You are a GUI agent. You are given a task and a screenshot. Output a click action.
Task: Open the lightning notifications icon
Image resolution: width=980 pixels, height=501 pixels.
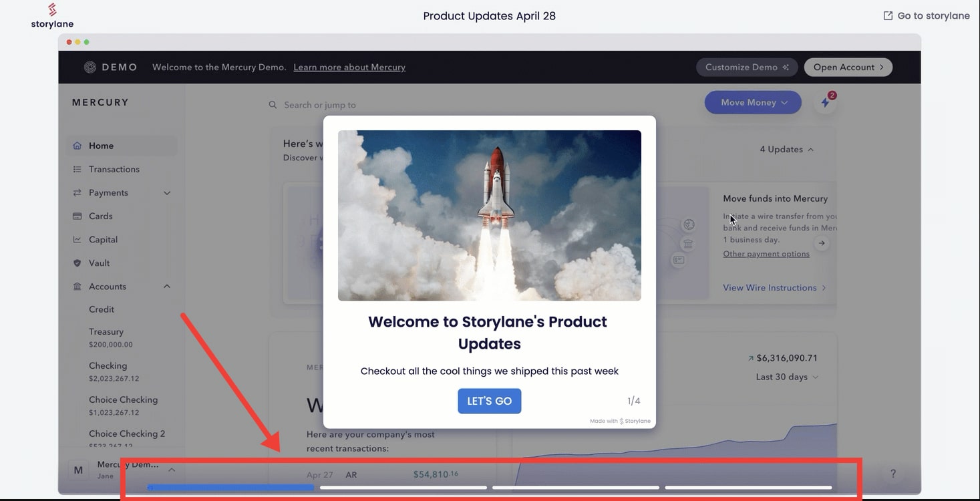tap(826, 102)
